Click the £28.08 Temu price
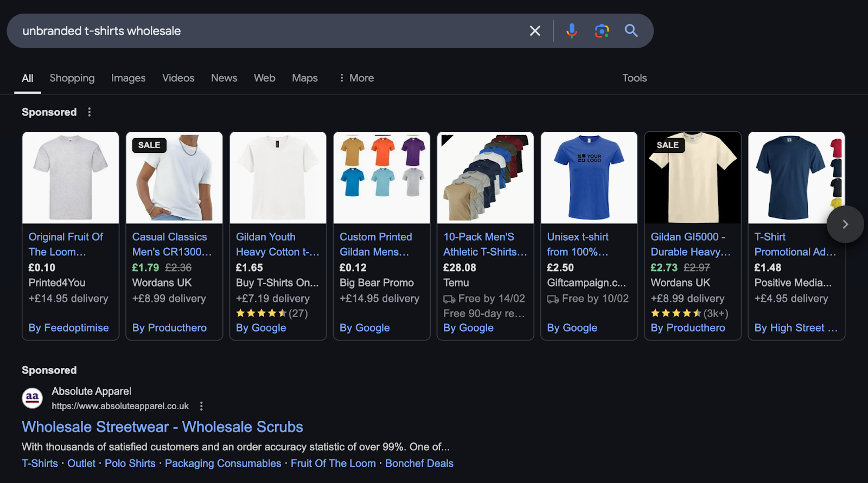Image resolution: width=868 pixels, height=483 pixels. [459, 268]
